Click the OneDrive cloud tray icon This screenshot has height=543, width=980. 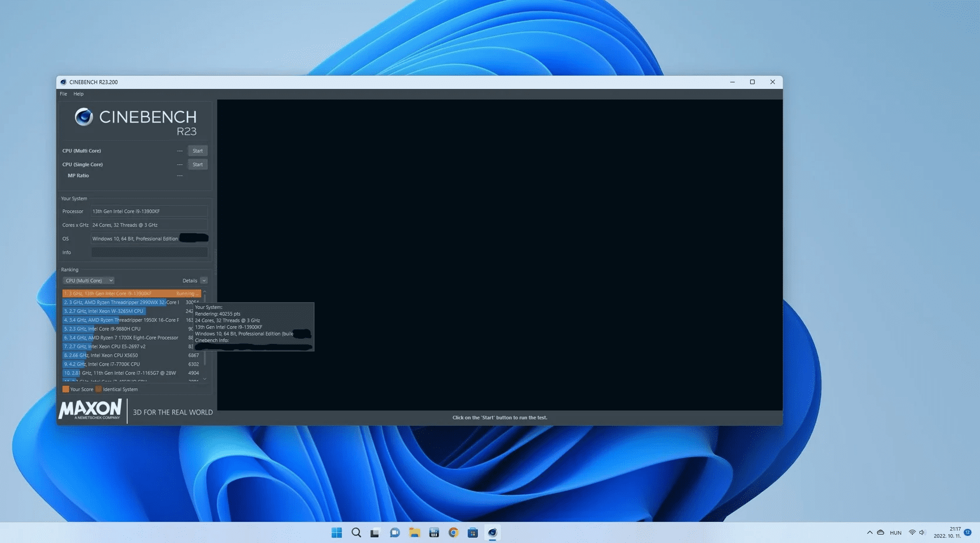[880, 532]
